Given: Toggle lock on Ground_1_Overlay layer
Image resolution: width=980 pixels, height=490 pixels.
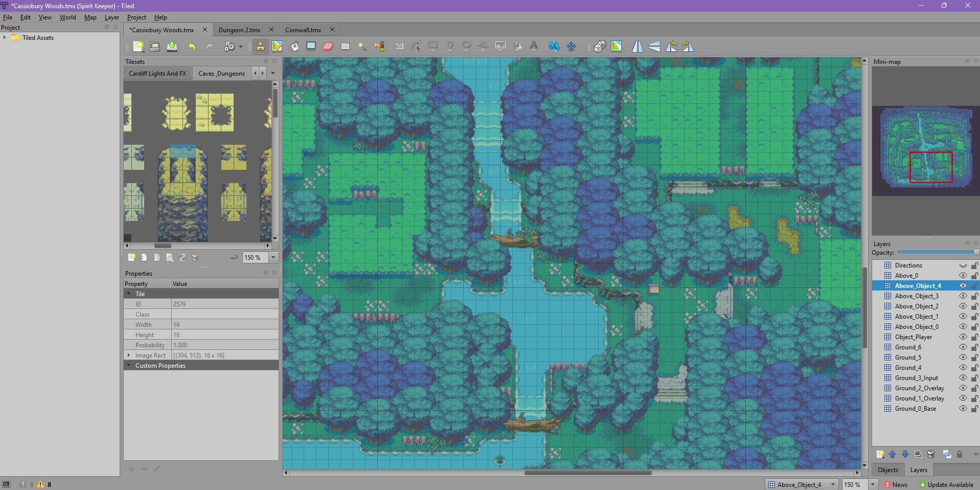Looking at the screenshot, I should 974,398.
